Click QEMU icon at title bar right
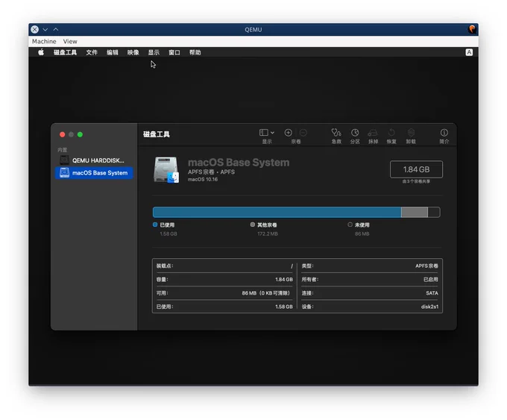Viewport: 507px width, 420px height. (472, 29)
